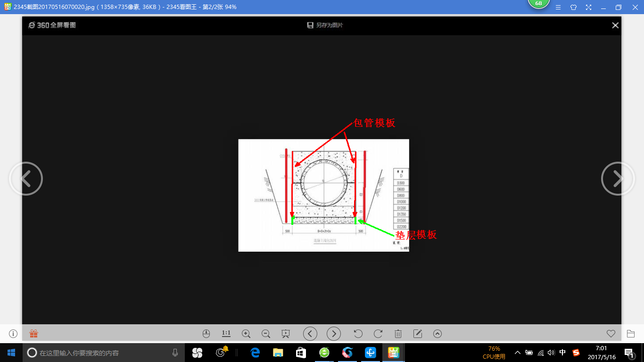Open the viewer main menu icon in the title bar
The image size is (644, 362).
click(558, 7)
